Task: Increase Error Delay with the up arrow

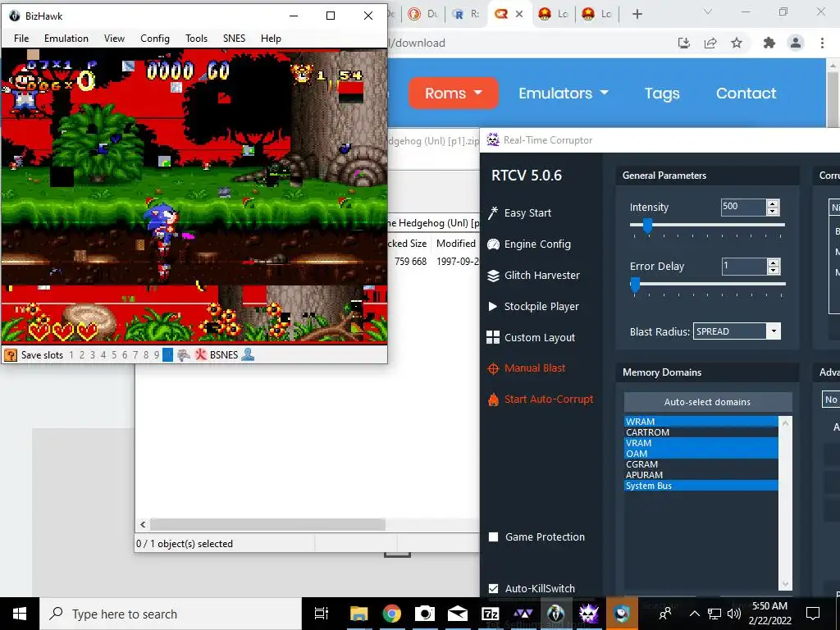Action: tap(773, 262)
